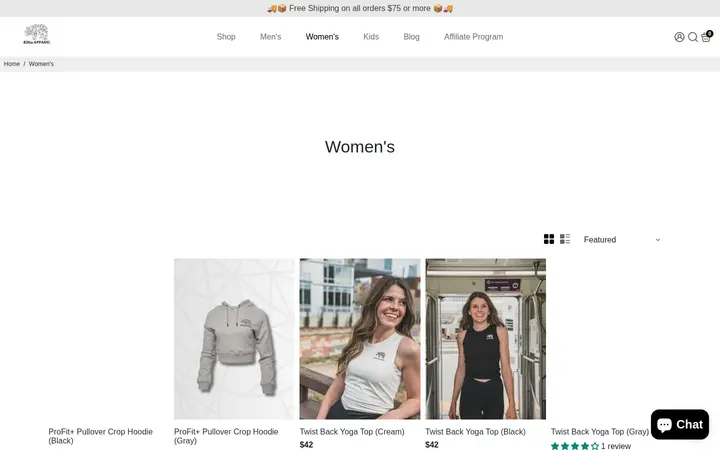Open the Kids menu item
The width and height of the screenshot is (720, 450).
point(371,37)
